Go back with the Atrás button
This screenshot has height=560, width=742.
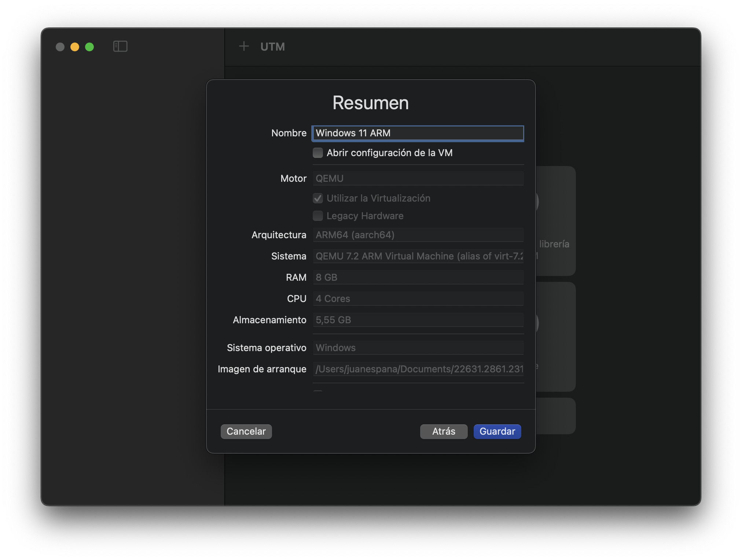pos(444,431)
